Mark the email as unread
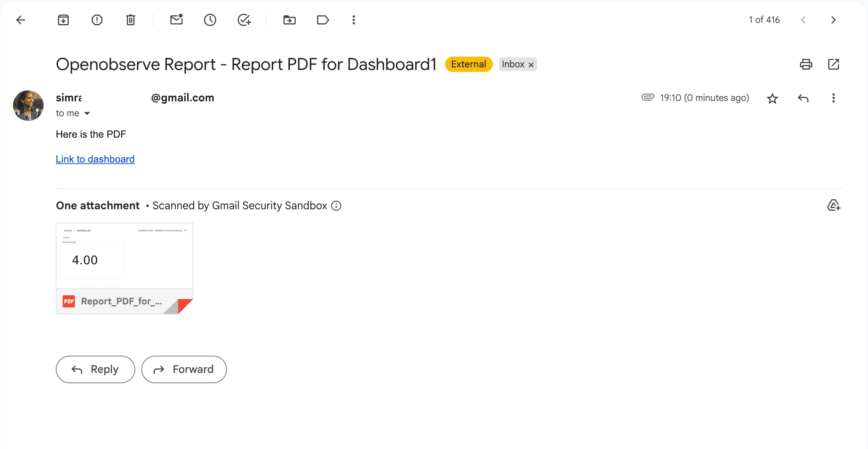The image size is (868, 449). [x=176, y=20]
